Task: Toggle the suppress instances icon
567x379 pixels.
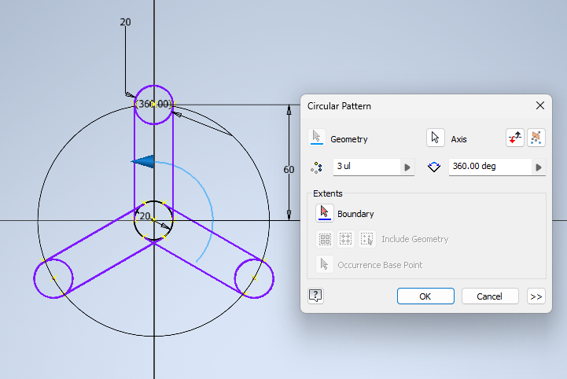Action: pyautogui.click(x=536, y=138)
